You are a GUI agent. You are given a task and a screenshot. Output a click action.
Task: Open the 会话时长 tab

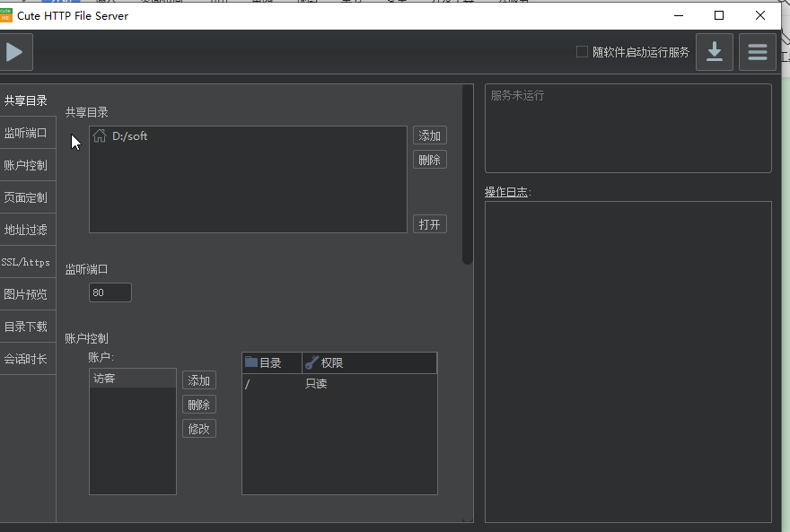(x=26, y=358)
